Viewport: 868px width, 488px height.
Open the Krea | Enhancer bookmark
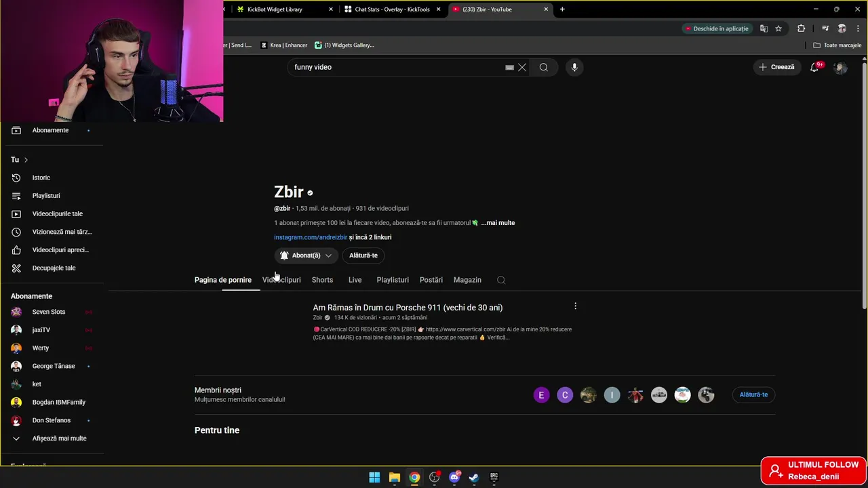click(x=284, y=45)
